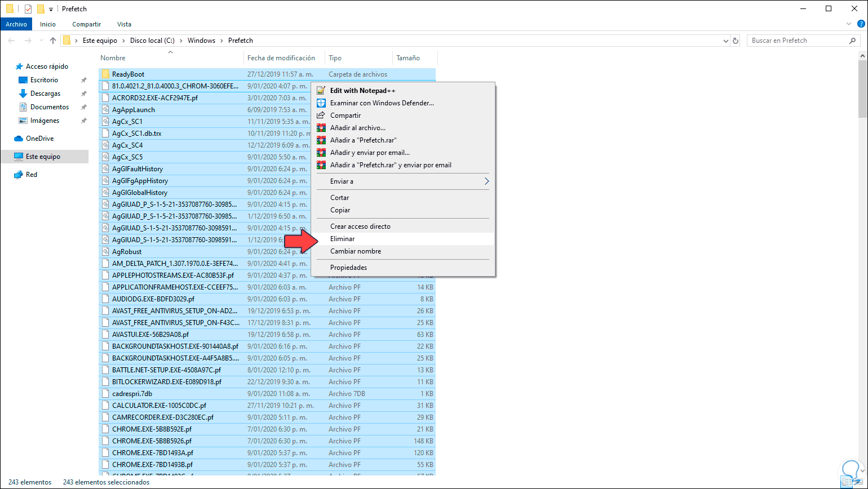The height and width of the screenshot is (489, 868).
Task: Unpin Escritorio from quick access
Action: tap(83, 80)
